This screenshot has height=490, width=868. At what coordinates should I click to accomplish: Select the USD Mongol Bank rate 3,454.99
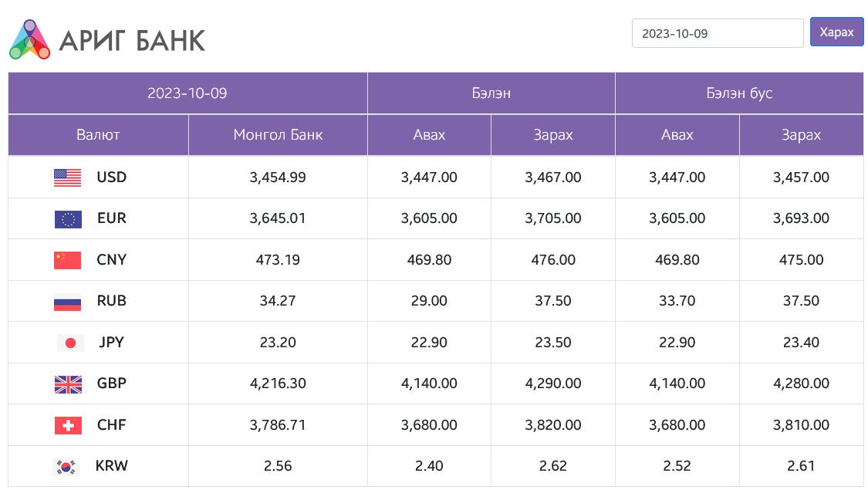coord(278,177)
